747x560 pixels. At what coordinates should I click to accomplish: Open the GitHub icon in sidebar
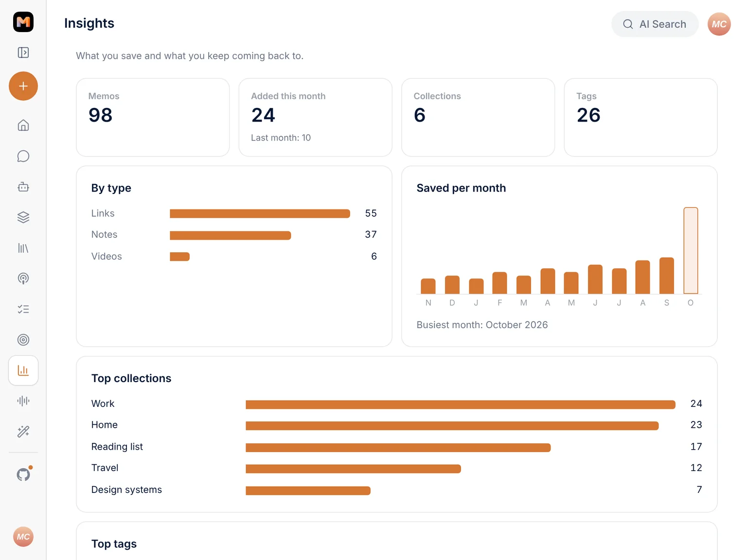click(x=23, y=474)
